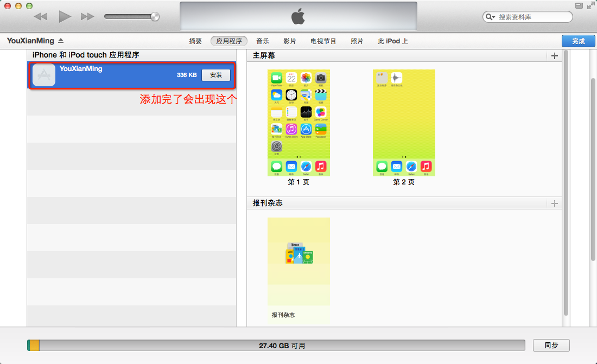The image size is (597, 364).
Task: Start playback with the play button
Action: [x=65, y=16]
